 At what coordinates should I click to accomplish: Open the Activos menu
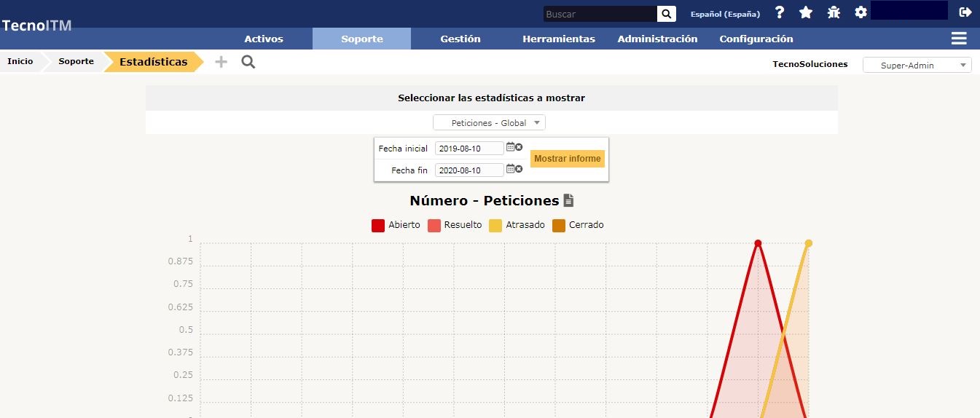(x=264, y=39)
